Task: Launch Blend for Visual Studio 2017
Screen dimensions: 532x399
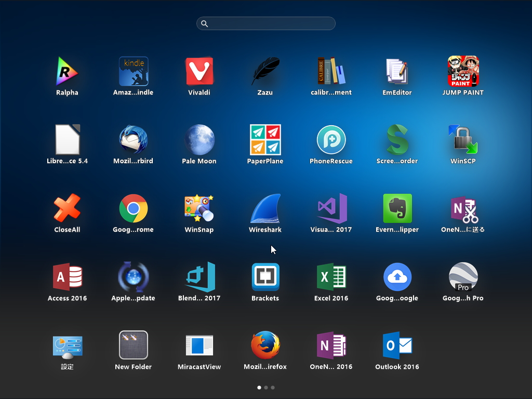Action: [200, 276]
